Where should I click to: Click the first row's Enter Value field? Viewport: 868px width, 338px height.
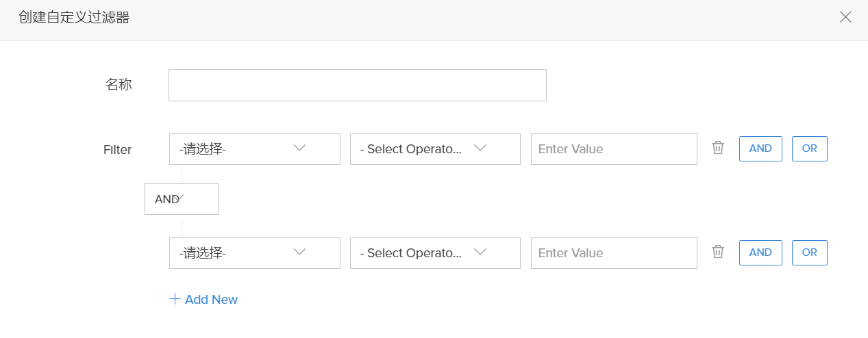point(613,149)
